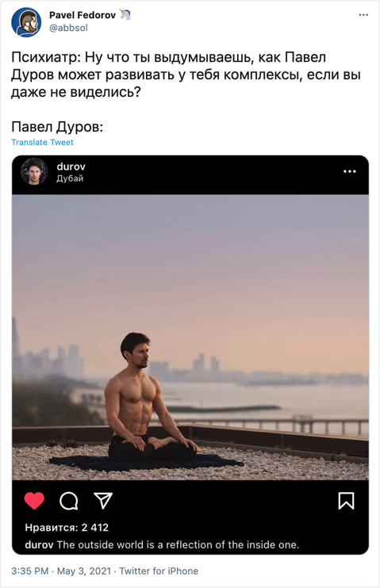This screenshot has height=588, width=380.
Task: Open durov's Instagram profile picture
Action: click(x=34, y=172)
